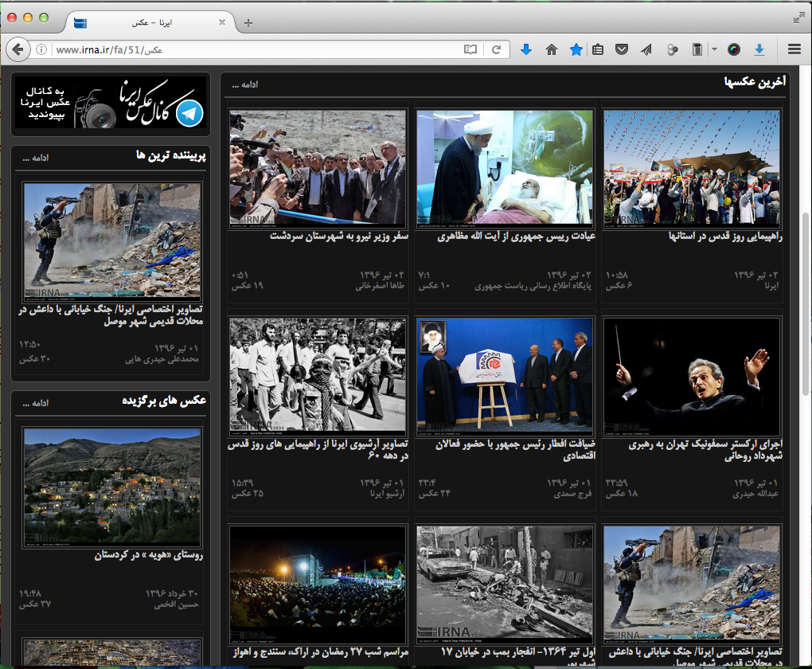
Task: Click photographer name فرج صمدی
Action: click(x=572, y=494)
